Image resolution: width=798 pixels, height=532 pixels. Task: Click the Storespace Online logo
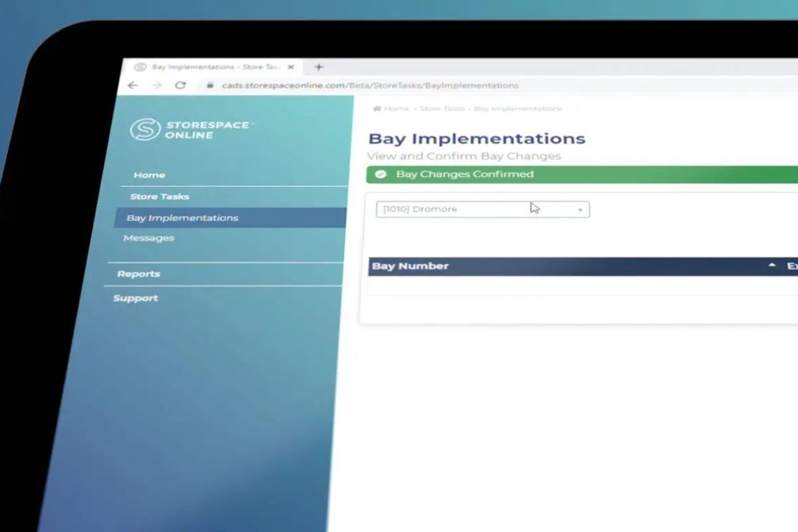click(144, 129)
